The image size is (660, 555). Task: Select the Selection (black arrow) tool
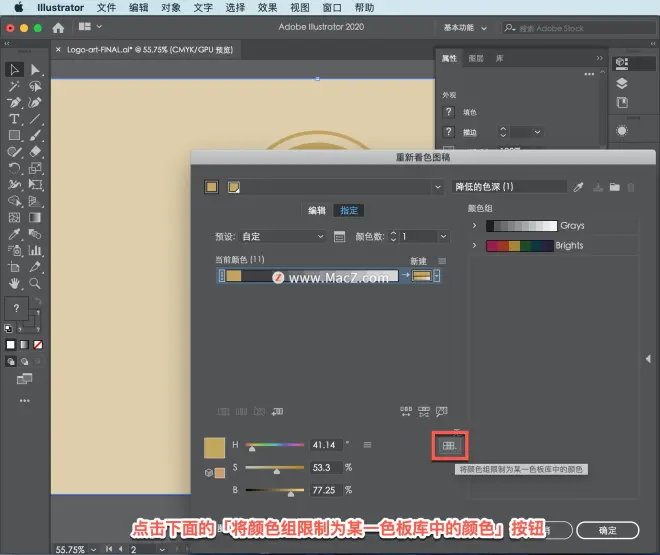(x=14, y=69)
